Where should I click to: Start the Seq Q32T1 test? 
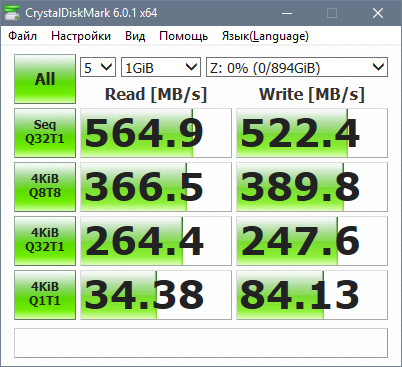pos(45,133)
